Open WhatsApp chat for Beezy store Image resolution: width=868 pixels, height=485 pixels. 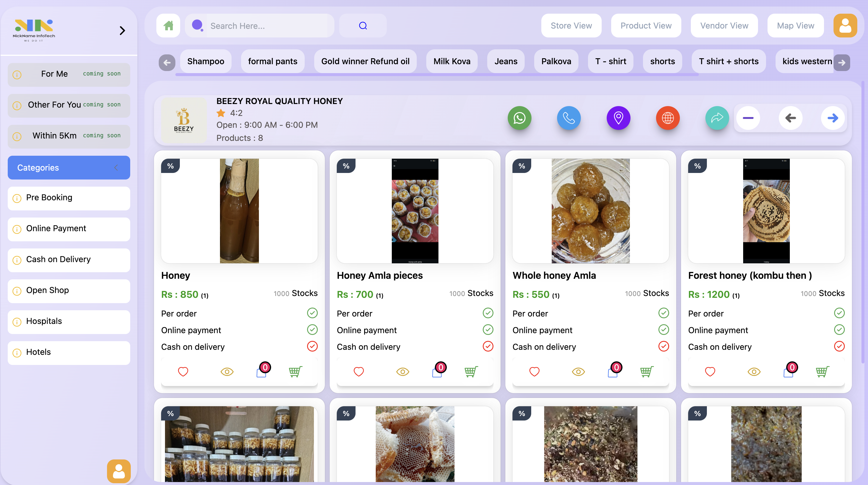click(x=519, y=118)
